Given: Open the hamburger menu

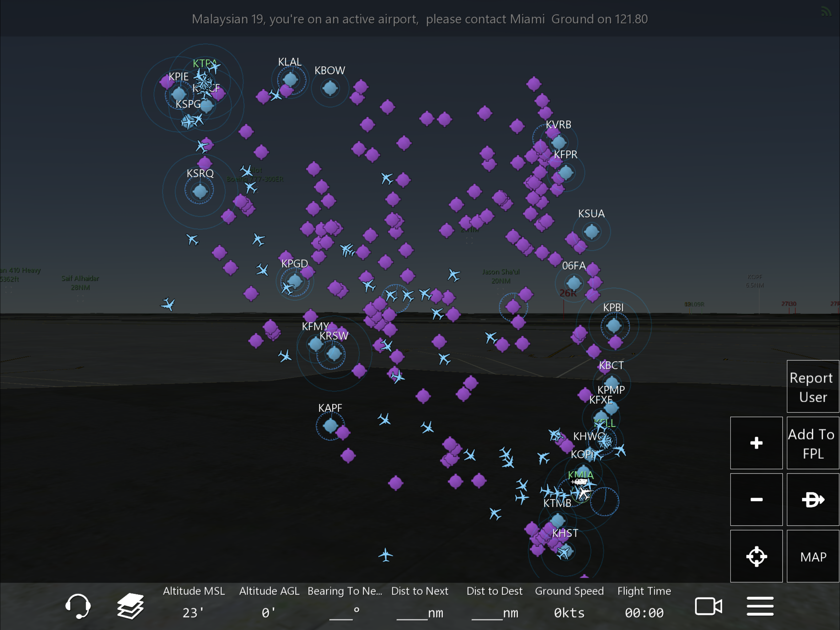Looking at the screenshot, I should [x=760, y=606].
